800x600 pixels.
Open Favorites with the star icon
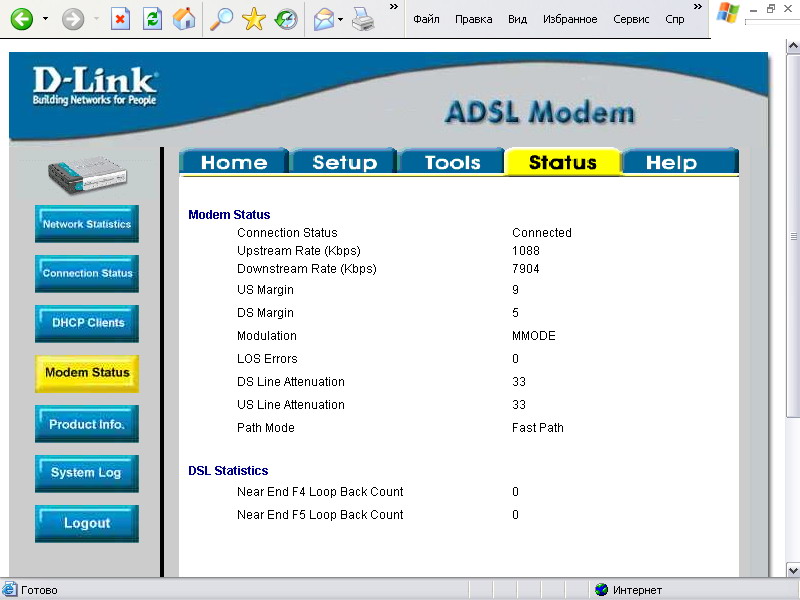(x=254, y=19)
